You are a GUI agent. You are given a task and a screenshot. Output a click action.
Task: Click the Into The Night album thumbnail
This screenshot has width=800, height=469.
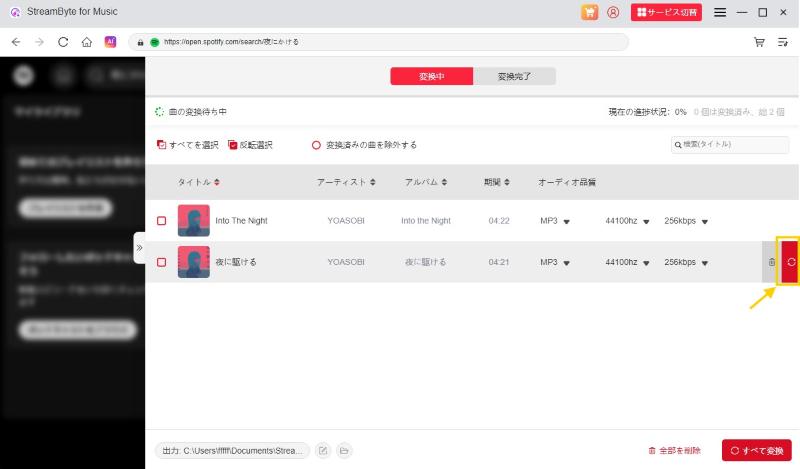click(x=194, y=220)
